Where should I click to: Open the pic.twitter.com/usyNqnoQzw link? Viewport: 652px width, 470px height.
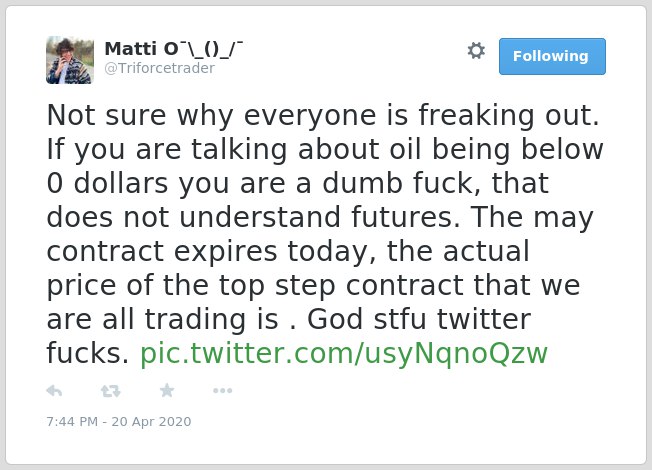pyautogui.click(x=344, y=354)
